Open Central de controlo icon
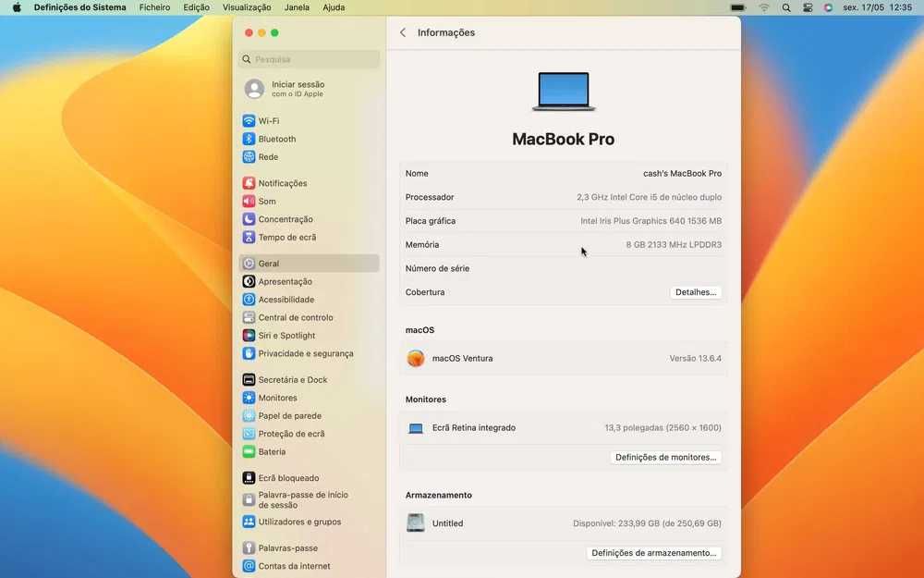 click(249, 317)
